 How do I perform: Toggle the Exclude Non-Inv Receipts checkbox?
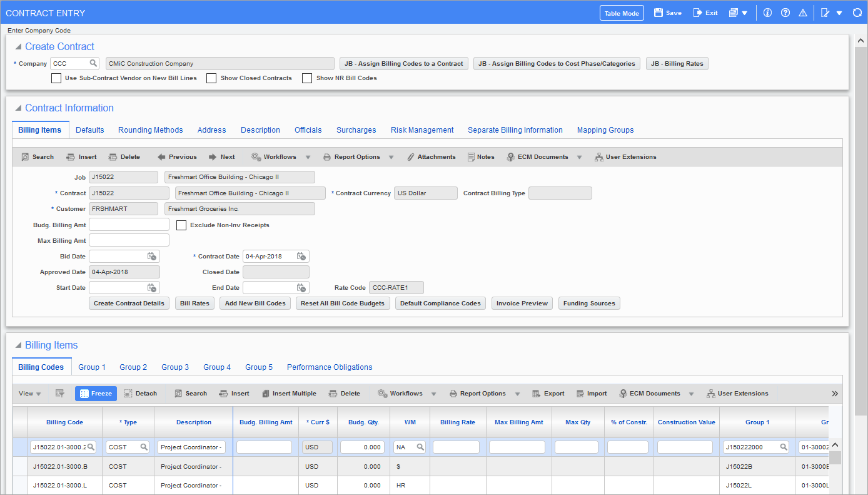(x=181, y=225)
